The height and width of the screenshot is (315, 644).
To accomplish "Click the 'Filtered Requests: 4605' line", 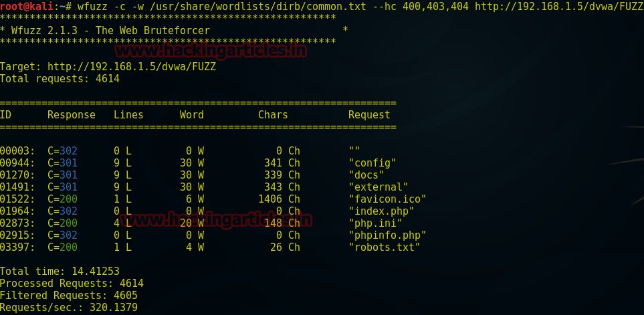I will point(69,296).
